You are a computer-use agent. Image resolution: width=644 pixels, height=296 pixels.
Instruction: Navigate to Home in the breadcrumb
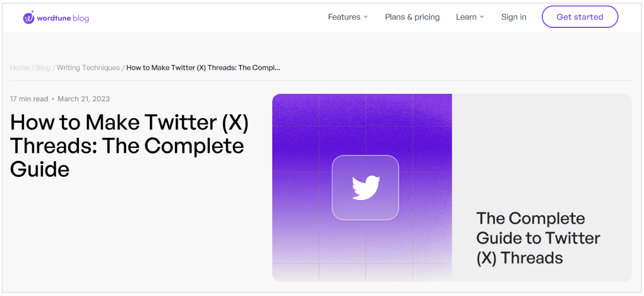pyautogui.click(x=20, y=68)
